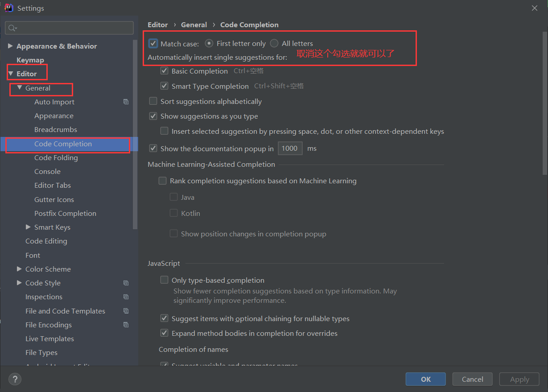Click the Machine Learning-Assisted Completion heading

[x=211, y=165]
